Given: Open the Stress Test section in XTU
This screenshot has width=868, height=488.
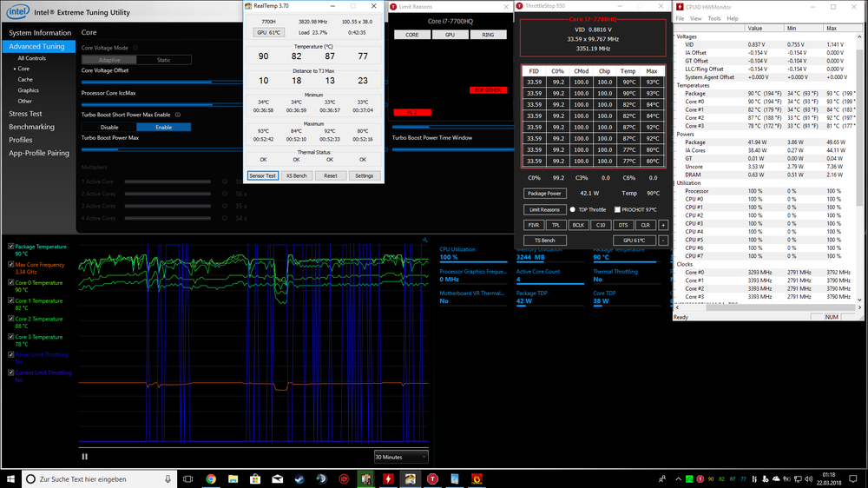Looking at the screenshot, I should (x=25, y=114).
